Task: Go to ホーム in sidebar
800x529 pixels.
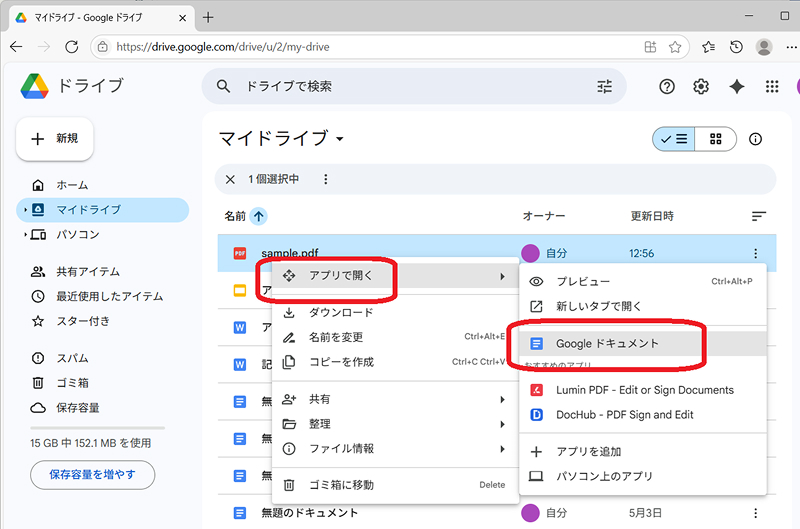Action: coord(102,185)
